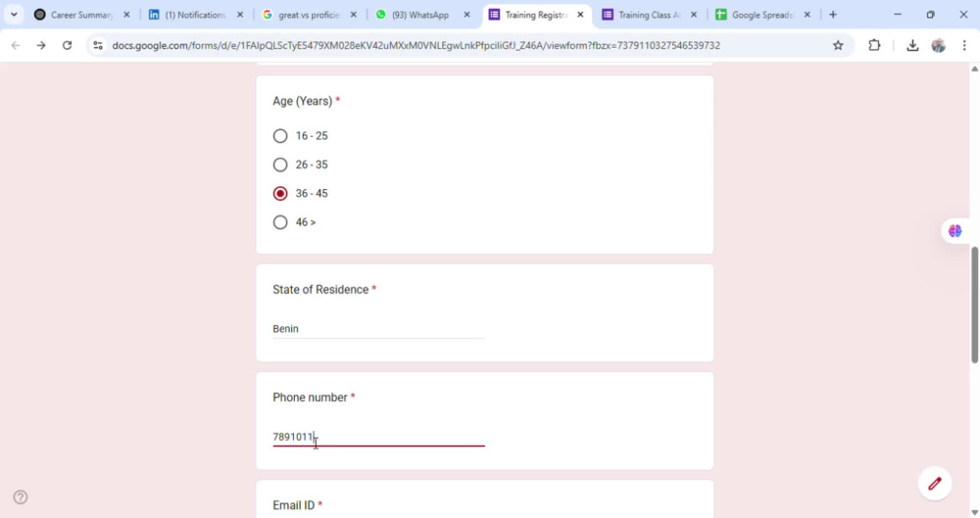Viewport: 980px width, 518px height.
Task: Select the 46 > age option
Action: (x=280, y=222)
